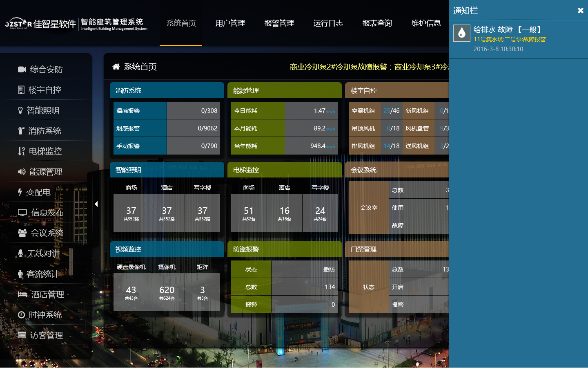588x368 pixels.
Task: Close the 通知栏 notification panel
Action: coord(580,11)
